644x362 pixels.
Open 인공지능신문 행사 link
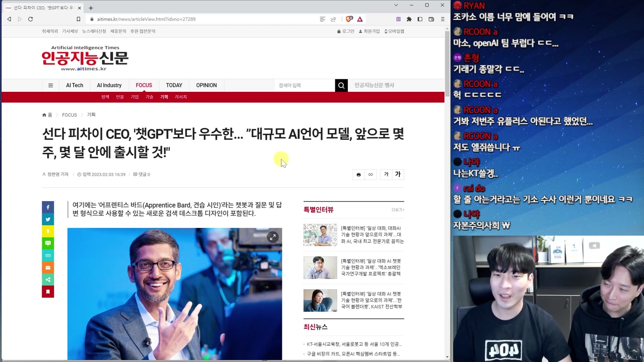(374, 85)
